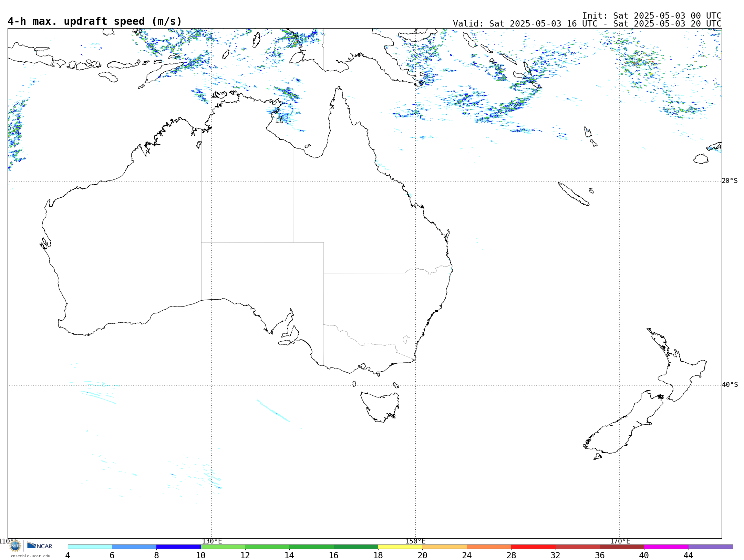Image resolution: width=744 pixels, height=560 pixels.
Task: Pick the dark red 36–40 m/s swatch
Action: click(622, 547)
